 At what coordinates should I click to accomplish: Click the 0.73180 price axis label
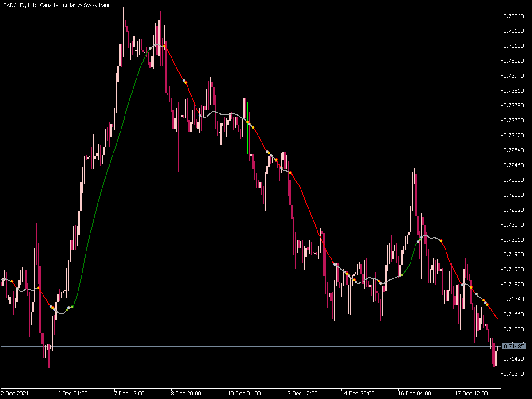[x=513, y=31]
